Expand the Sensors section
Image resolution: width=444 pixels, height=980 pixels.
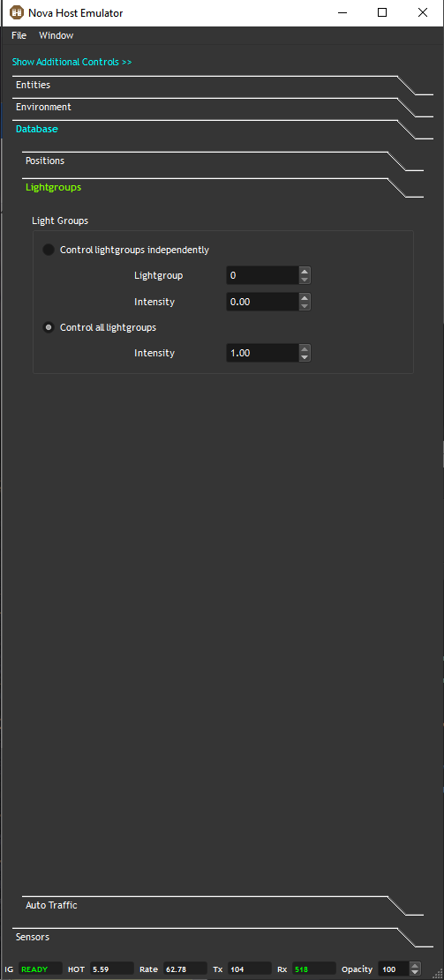[x=33, y=937]
